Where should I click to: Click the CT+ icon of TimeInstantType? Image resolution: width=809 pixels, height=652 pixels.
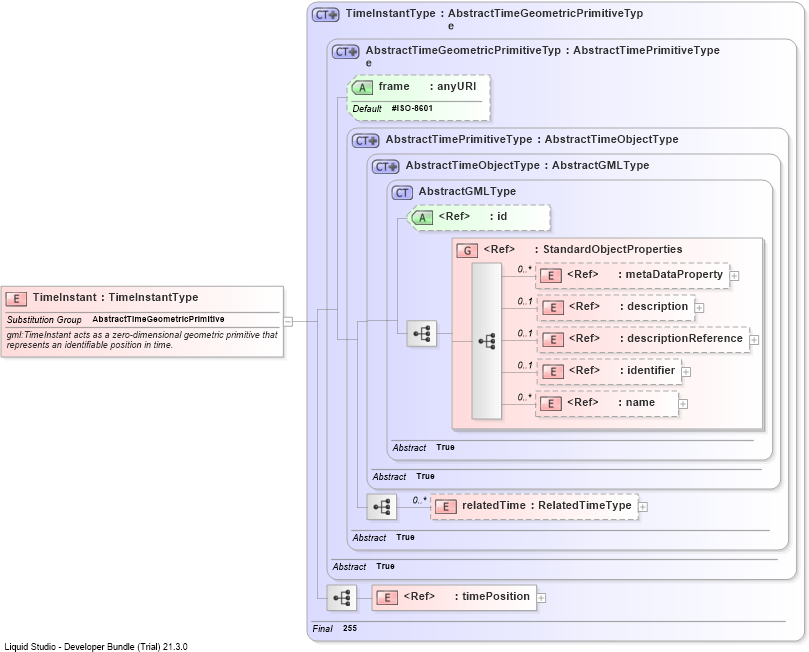(x=326, y=15)
